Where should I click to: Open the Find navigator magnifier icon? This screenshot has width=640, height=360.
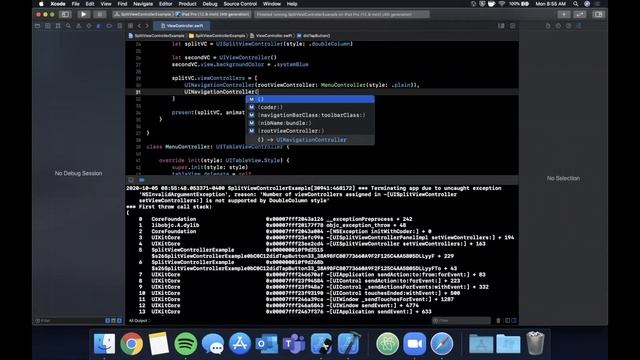[68, 26]
